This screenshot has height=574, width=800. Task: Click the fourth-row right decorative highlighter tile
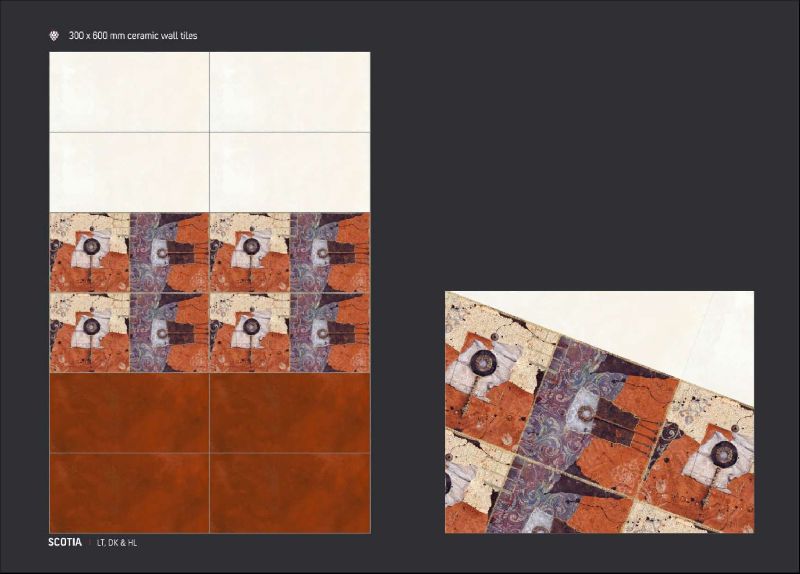tap(290, 332)
